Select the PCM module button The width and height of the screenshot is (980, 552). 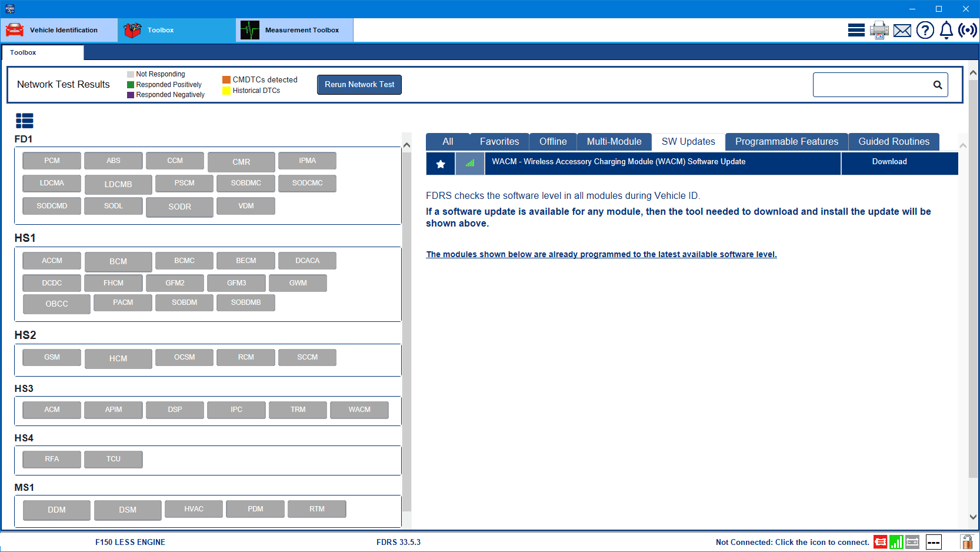click(52, 161)
